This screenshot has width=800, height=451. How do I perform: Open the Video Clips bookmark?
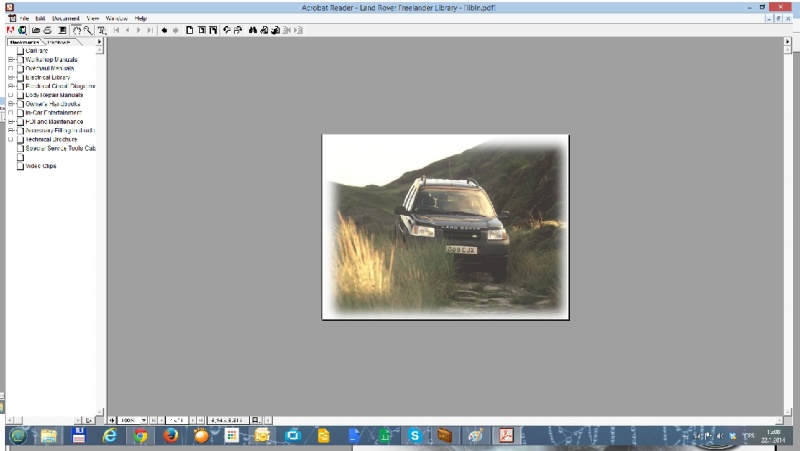click(41, 166)
